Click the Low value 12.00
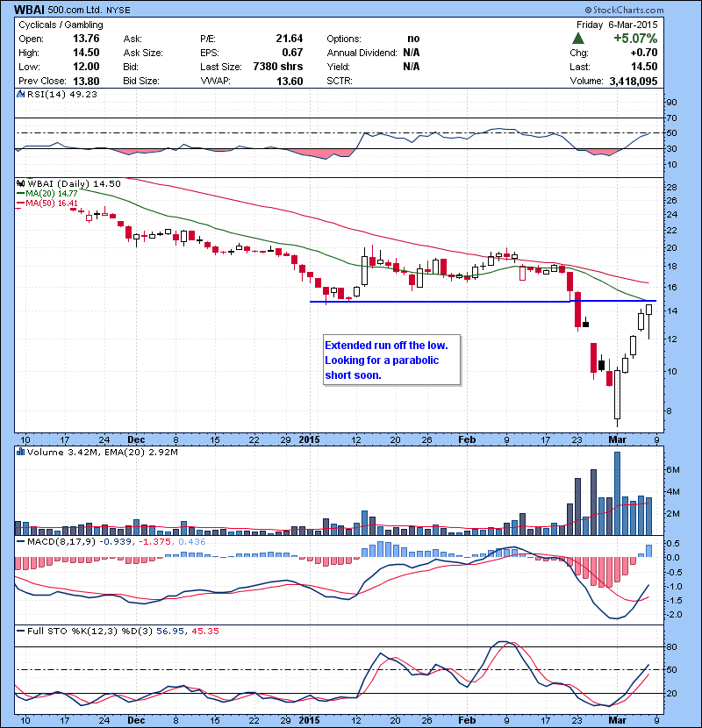This screenshot has height=728, width=702. (x=86, y=67)
